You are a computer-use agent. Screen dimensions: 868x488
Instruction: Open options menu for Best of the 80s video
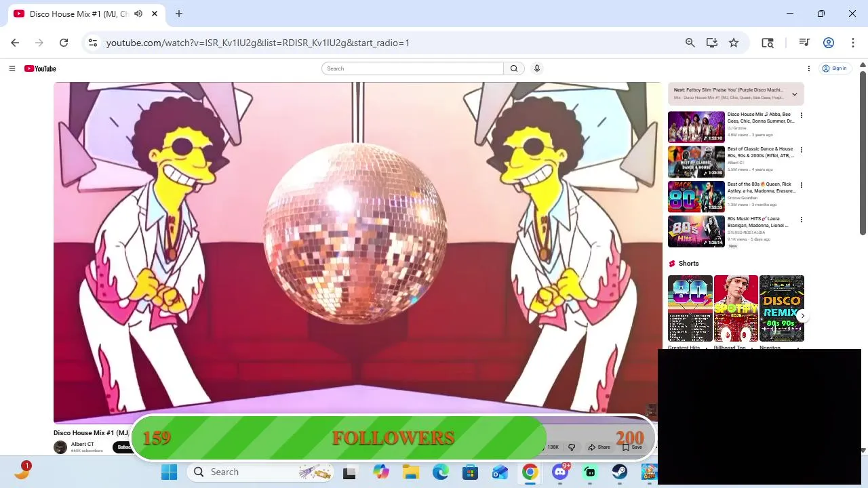pyautogui.click(x=801, y=185)
